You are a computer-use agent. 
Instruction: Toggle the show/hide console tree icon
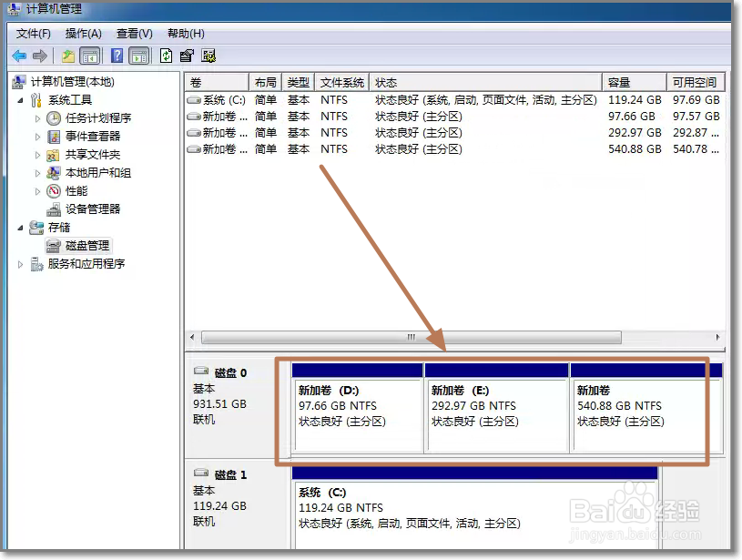point(90,56)
